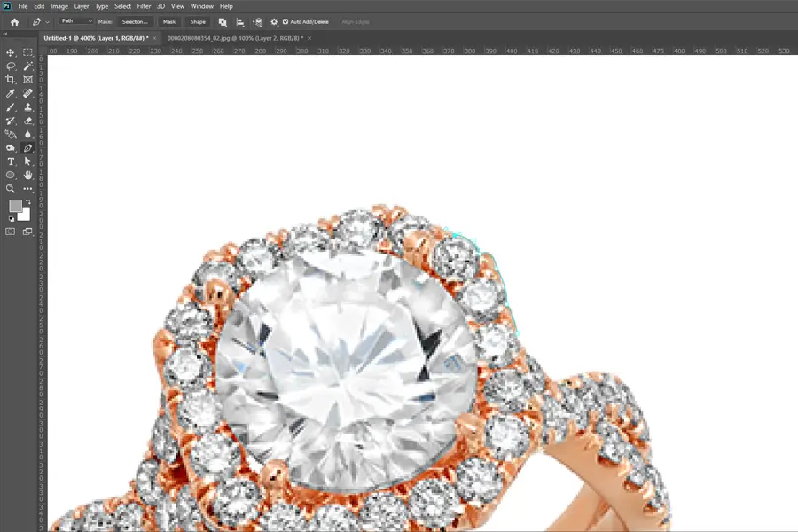The height and width of the screenshot is (532, 798).
Task: Select the Blur tool
Action: click(28, 135)
